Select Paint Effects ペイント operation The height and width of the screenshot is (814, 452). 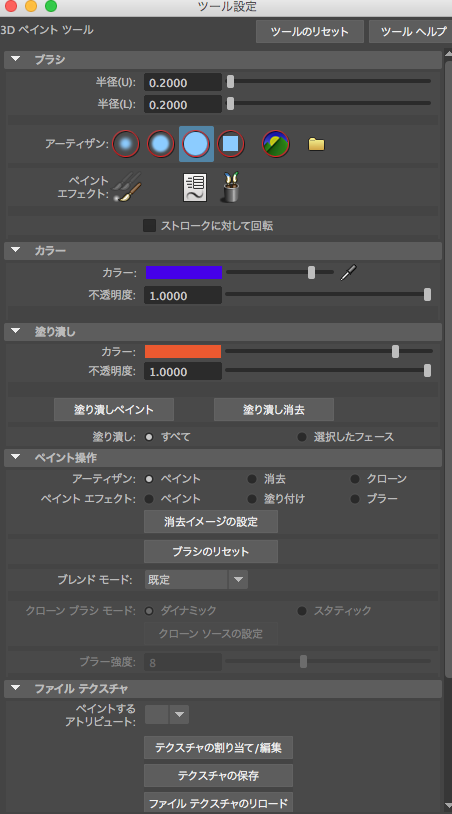point(149,499)
